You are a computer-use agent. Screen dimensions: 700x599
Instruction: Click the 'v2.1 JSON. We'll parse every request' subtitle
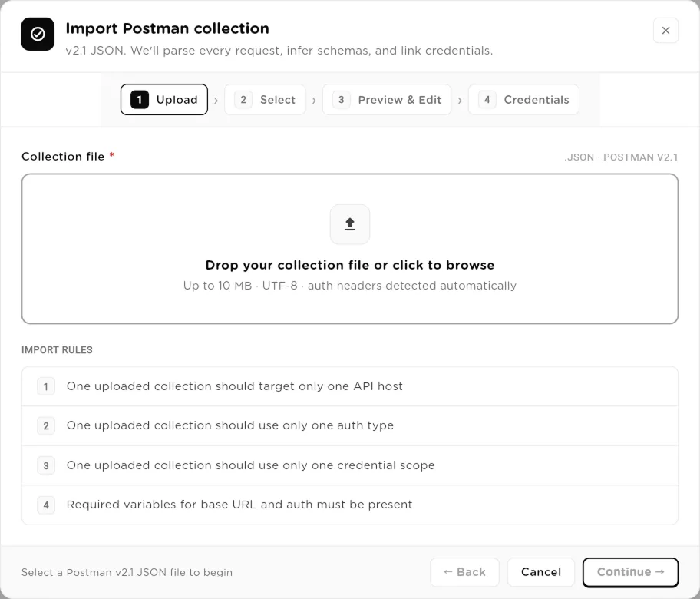(x=279, y=51)
